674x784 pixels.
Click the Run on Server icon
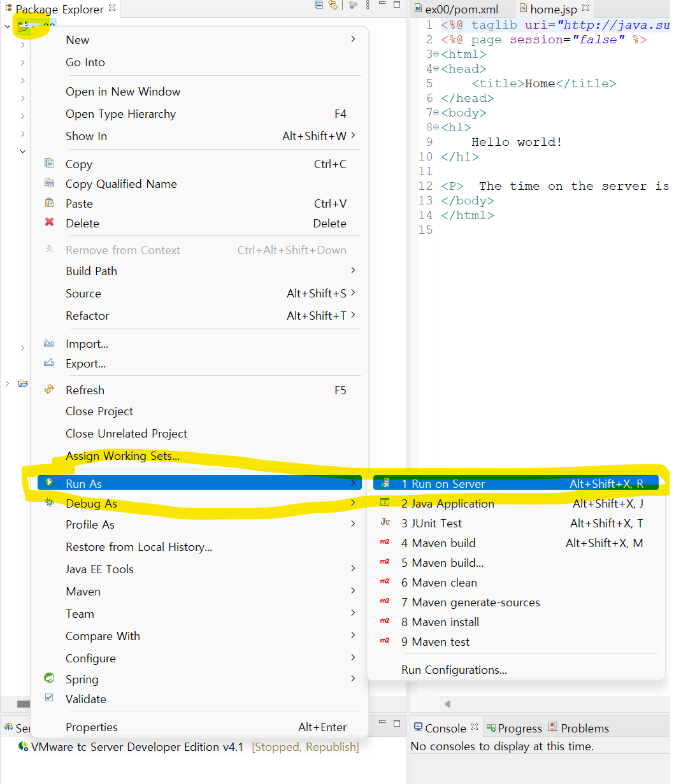pos(385,483)
